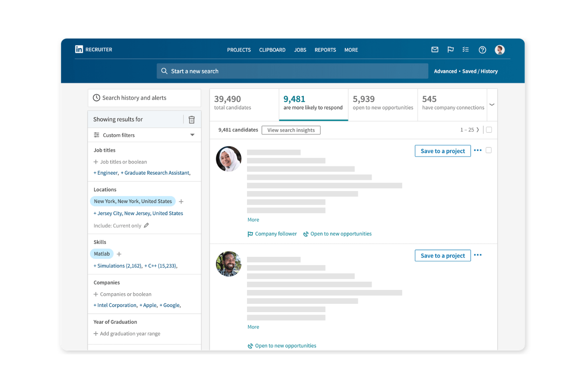Select the 9,481 likely to respond tab
Viewport: 588px width, 392px height.
point(313,104)
